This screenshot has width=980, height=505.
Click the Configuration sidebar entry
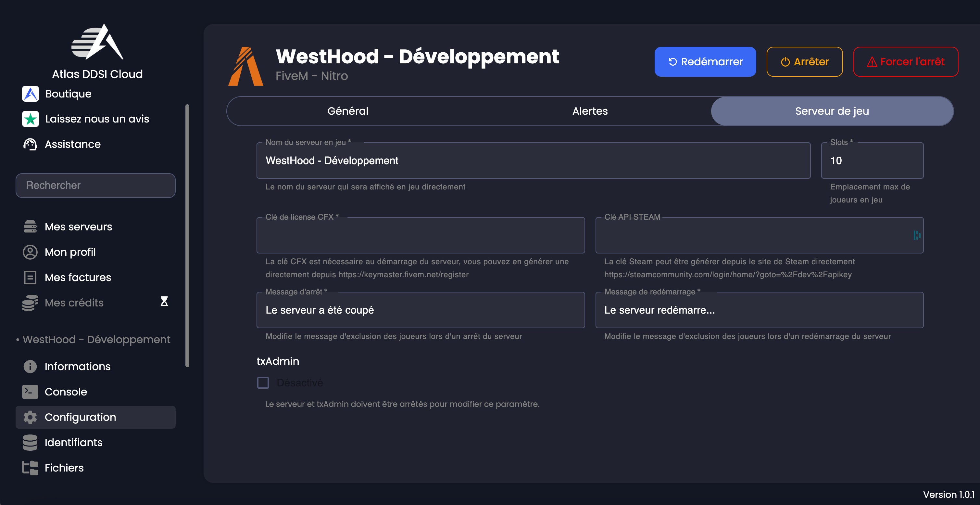click(95, 417)
